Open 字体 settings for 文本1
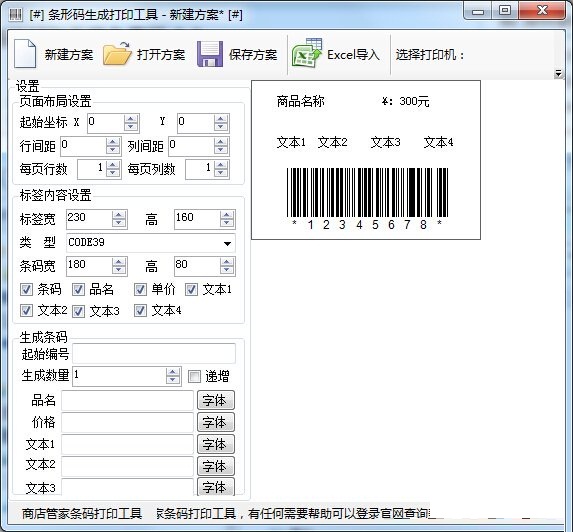573x532 pixels. tap(216, 444)
